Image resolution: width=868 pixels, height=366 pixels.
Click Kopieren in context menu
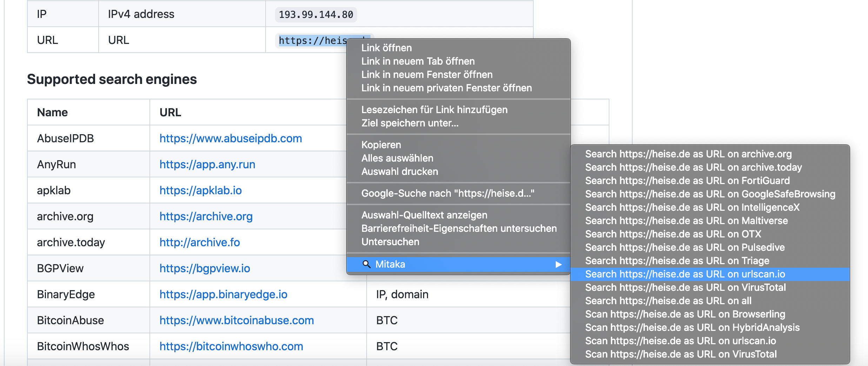coord(381,145)
